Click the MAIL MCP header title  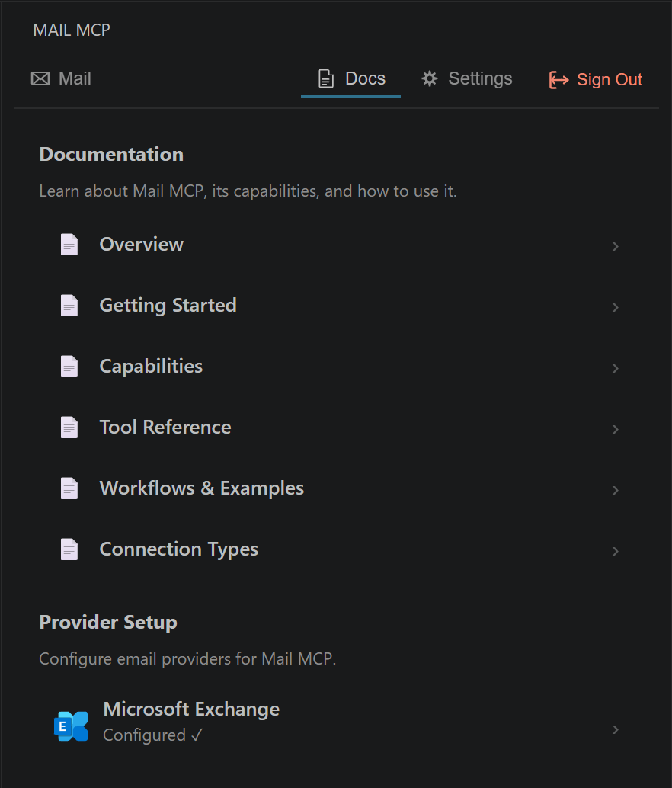[71, 30]
